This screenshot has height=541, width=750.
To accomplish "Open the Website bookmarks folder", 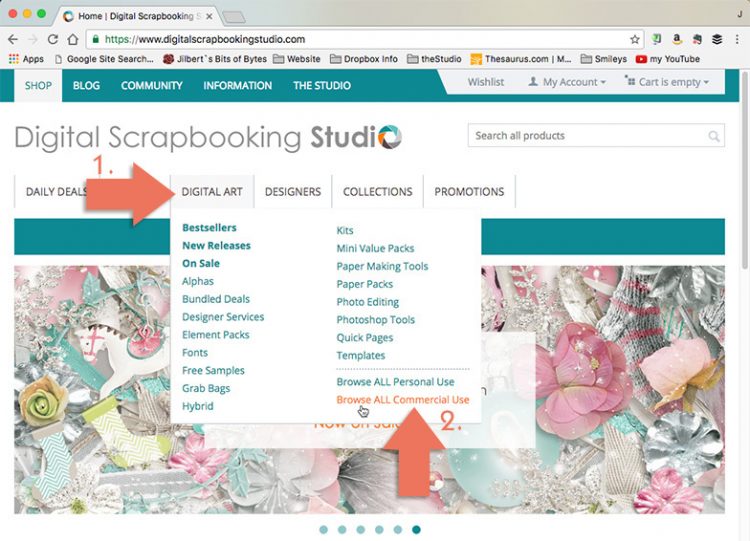I will click(297, 59).
